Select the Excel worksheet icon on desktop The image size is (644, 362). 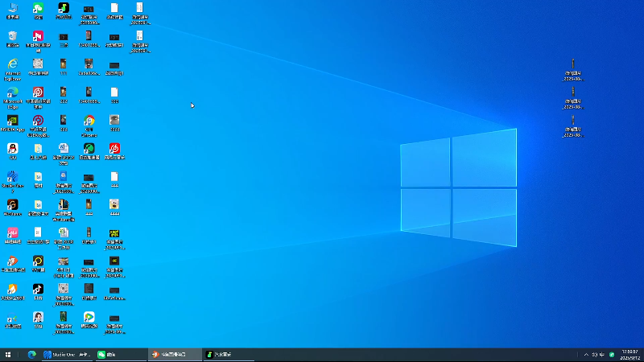[64, 238]
